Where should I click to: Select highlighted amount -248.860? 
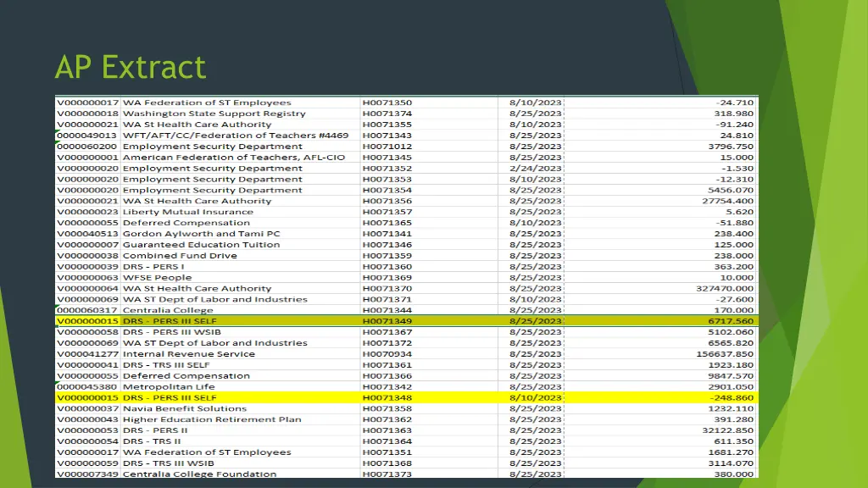(x=731, y=398)
